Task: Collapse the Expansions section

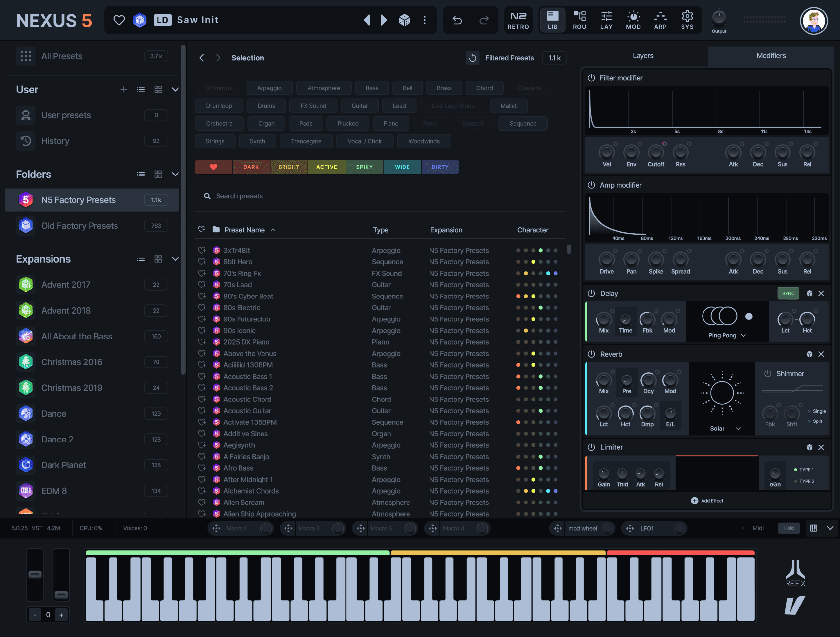Action: pos(175,259)
